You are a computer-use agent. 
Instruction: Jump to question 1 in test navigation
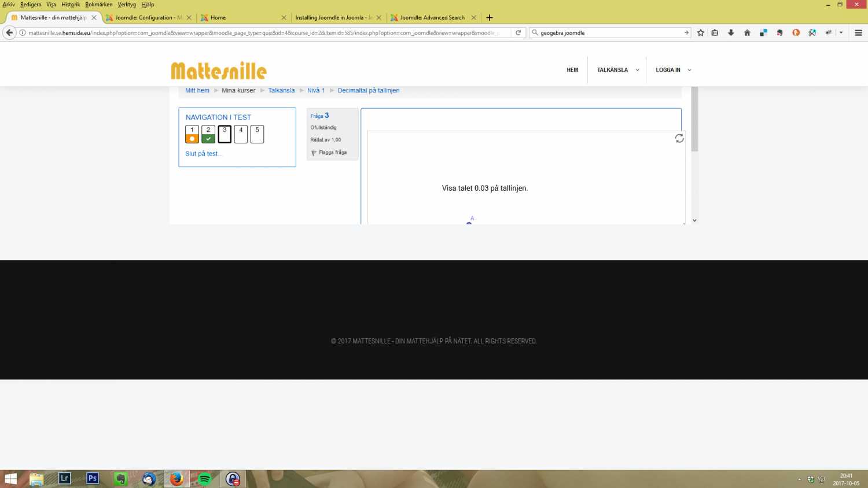pos(192,134)
